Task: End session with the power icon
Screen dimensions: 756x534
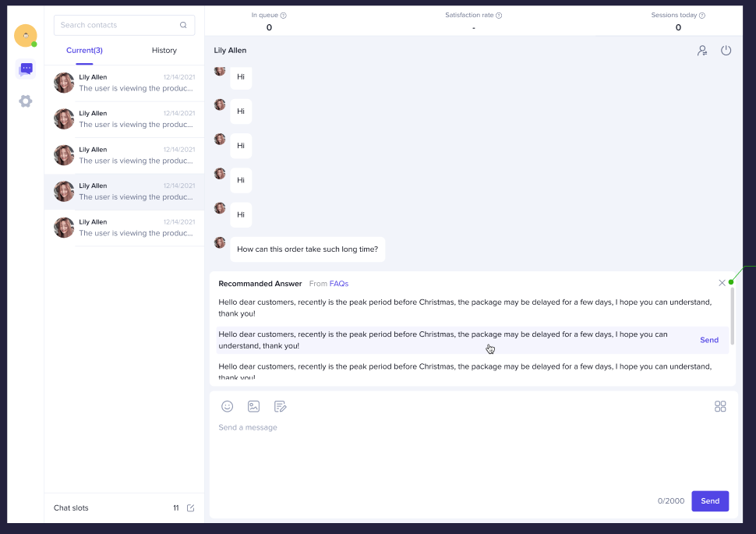Action: tap(726, 51)
